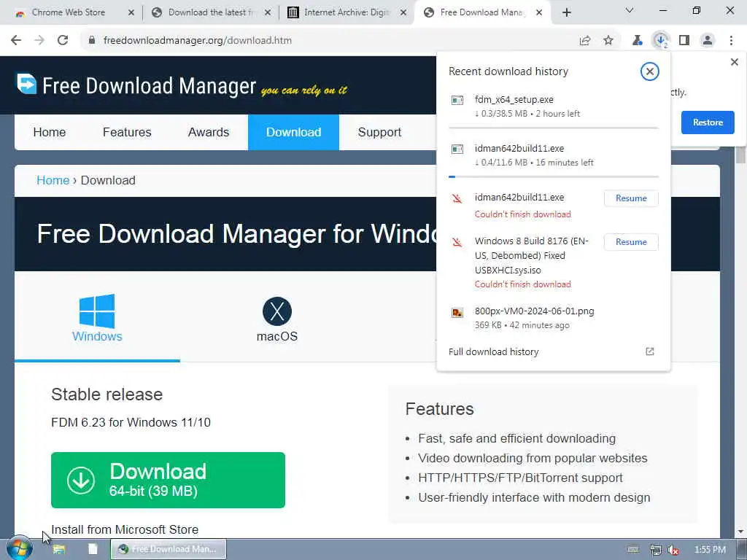Open the Support menu item
Image resolution: width=747 pixels, height=560 pixels.
[379, 133]
